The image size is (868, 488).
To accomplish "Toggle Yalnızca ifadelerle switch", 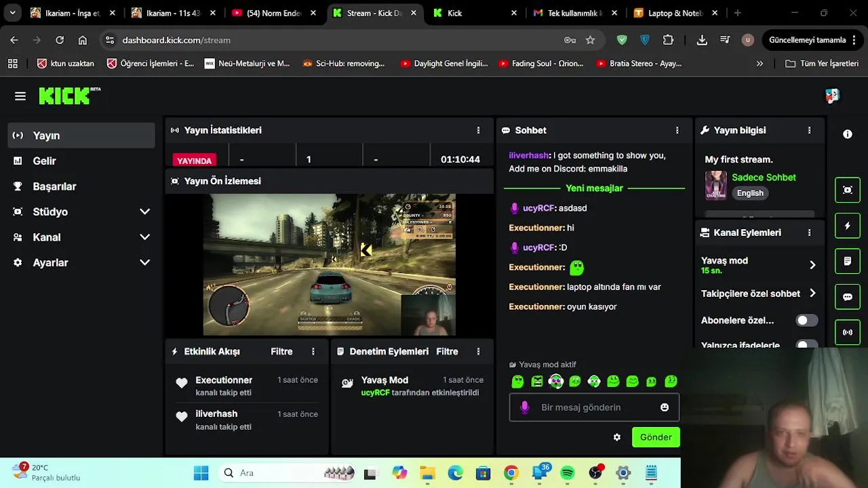I will (x=806, y=345).
